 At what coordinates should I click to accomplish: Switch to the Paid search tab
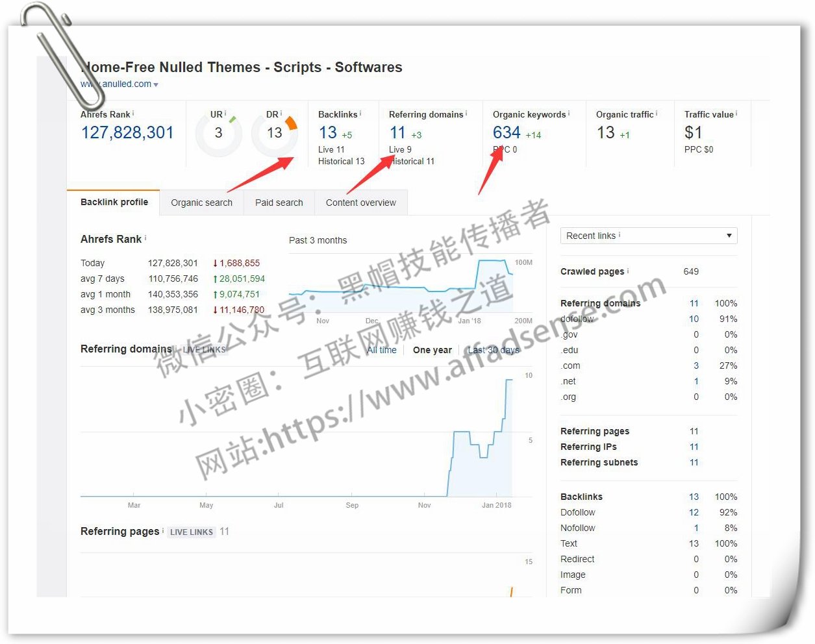click(279, 203)
